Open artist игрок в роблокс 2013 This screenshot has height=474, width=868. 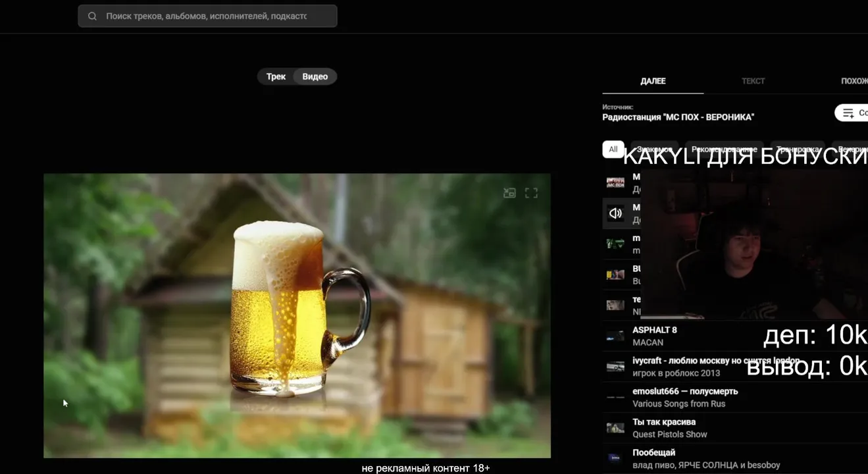pyautogui.click(x=677, y=373)
